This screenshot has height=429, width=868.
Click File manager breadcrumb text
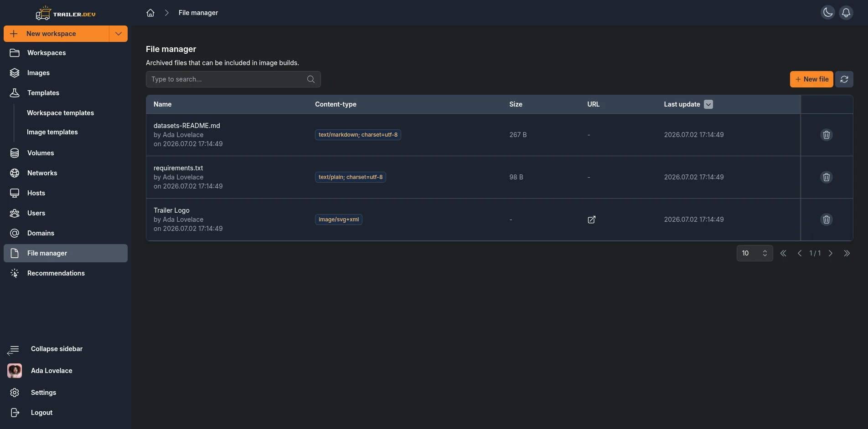[x=198, y=13]
